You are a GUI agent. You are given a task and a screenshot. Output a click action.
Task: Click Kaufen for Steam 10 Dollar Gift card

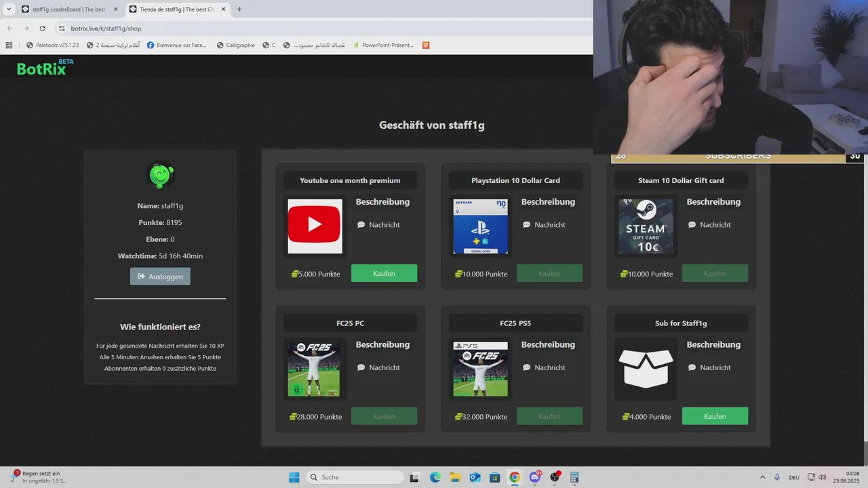[715, 273]
